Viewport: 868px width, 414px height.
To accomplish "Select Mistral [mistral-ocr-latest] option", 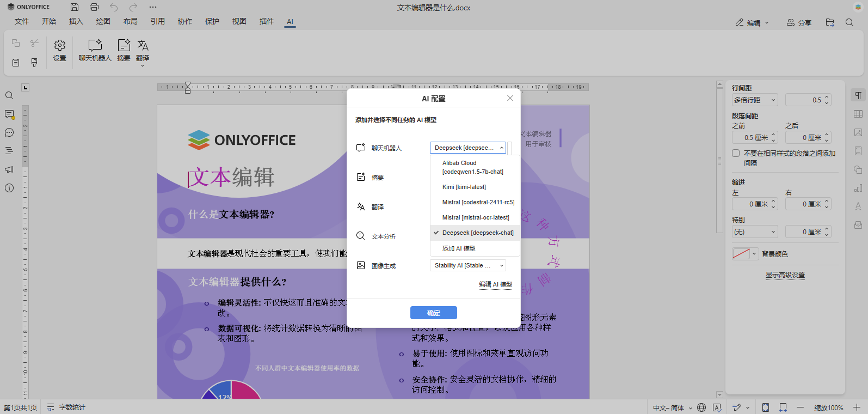I will (475, 217).
